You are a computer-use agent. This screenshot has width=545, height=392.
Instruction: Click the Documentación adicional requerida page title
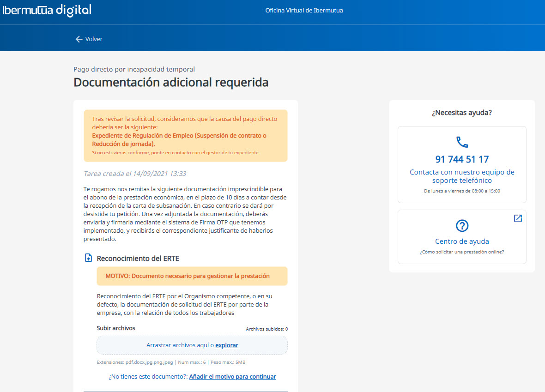pyautogui.click(x=171, y=83)
